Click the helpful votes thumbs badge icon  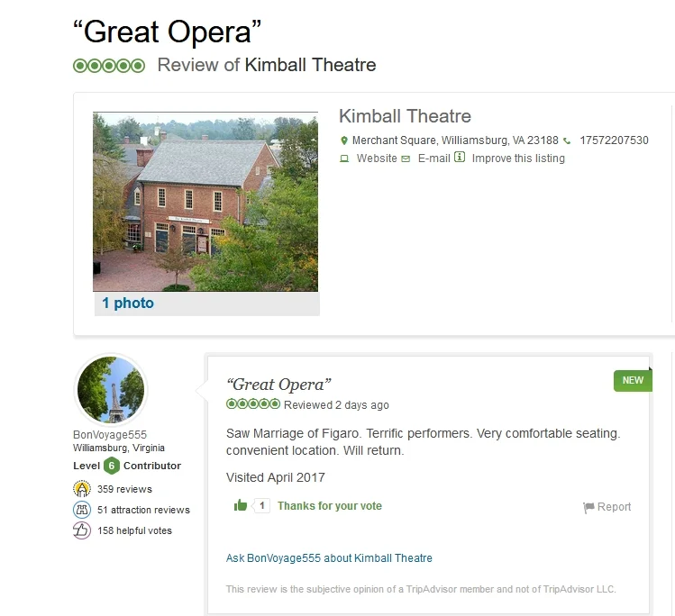(82, 530)
